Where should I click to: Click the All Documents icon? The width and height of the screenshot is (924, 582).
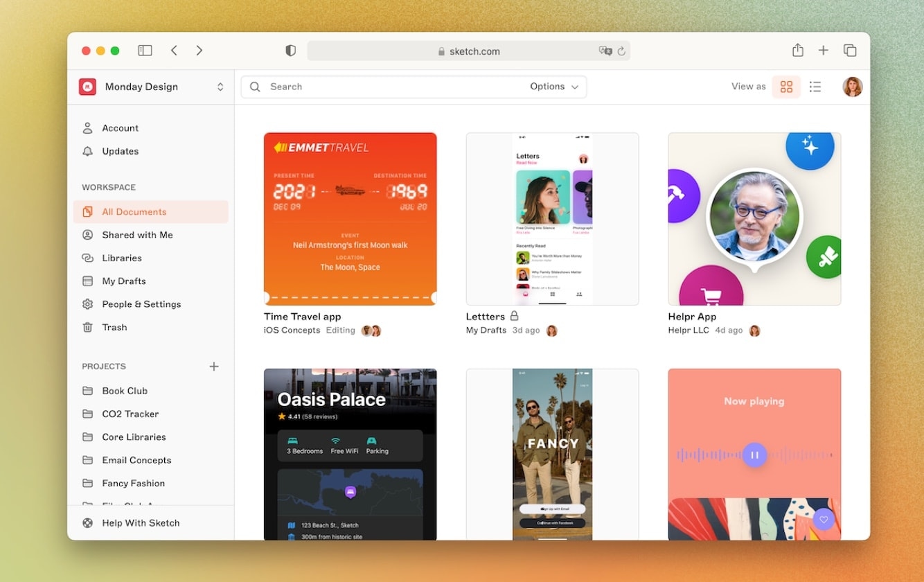click(87, 212)
